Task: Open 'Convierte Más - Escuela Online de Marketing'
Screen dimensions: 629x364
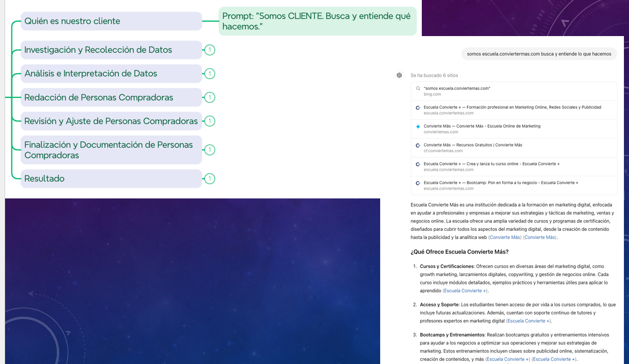Action: pos(514,129)
